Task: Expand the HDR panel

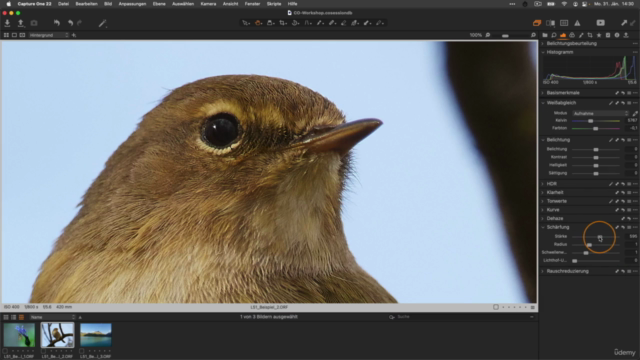Action: tap(543, 184)
